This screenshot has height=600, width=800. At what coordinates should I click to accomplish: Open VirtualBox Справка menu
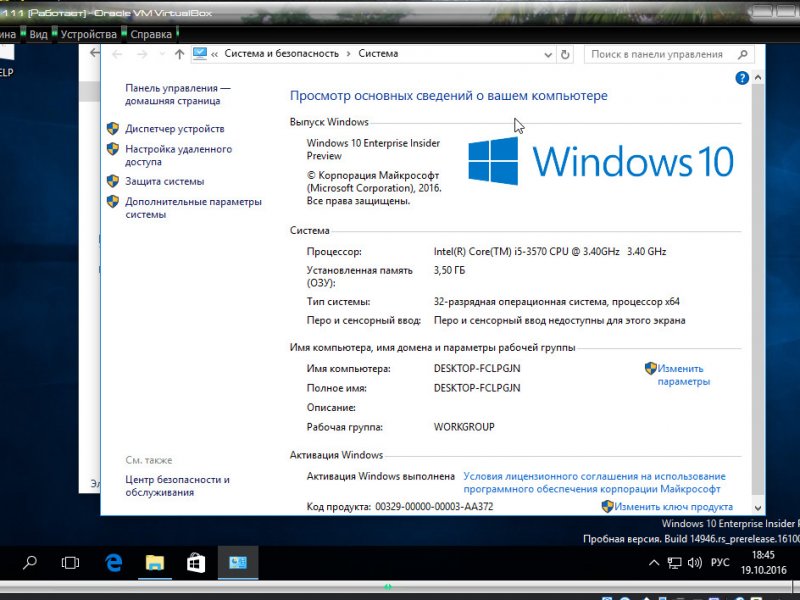(x=151, y=34)
